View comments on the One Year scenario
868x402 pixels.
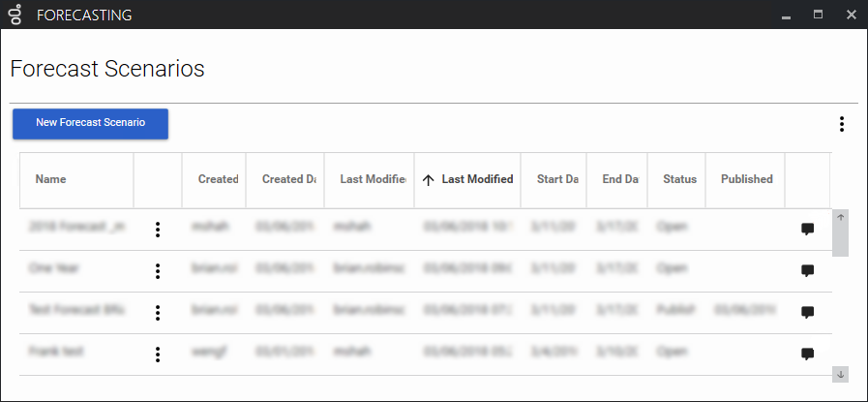(808, 270)
